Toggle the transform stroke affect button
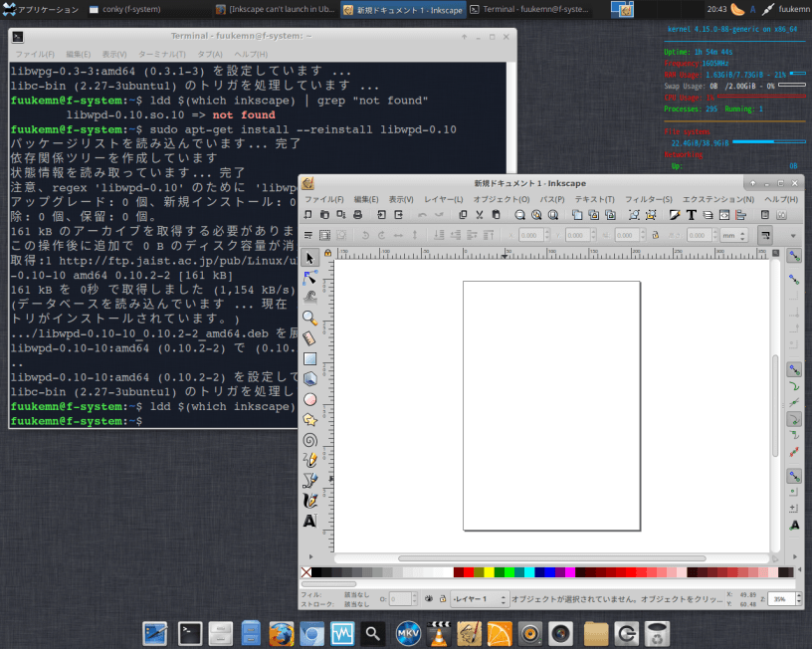This screenshot has height=649, width=812. [765, 235]
